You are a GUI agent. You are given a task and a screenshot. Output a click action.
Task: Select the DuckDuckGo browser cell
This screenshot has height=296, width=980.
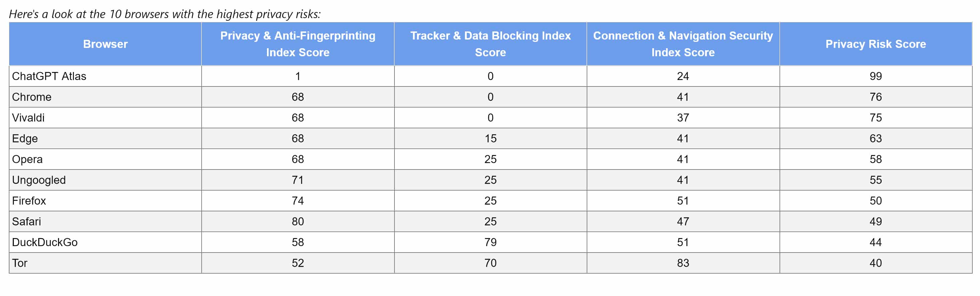point(45,242)
